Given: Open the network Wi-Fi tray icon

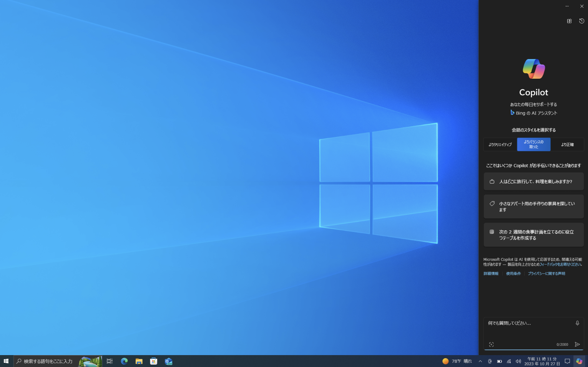Looking at the screenshot, I should pyautogui.click(x=509, y=361).
